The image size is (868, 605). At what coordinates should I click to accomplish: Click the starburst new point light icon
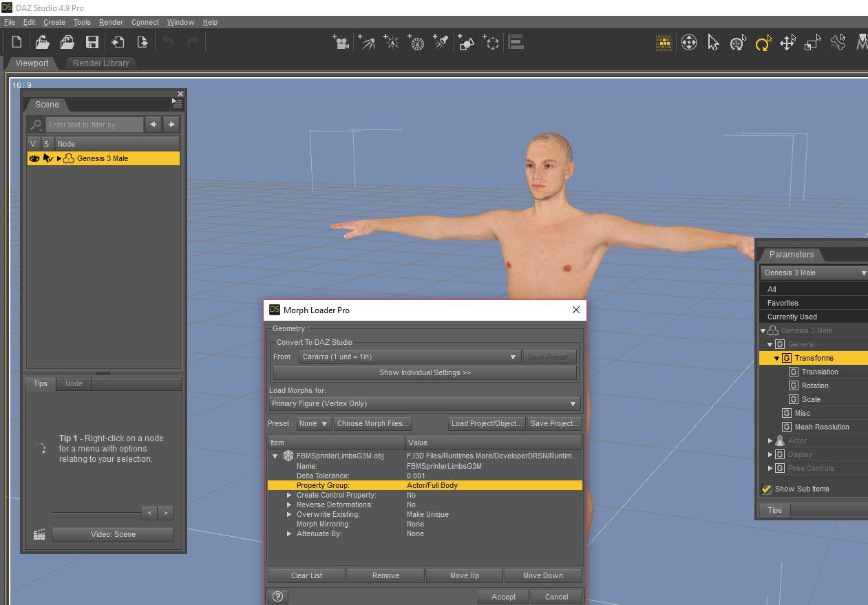391,43
